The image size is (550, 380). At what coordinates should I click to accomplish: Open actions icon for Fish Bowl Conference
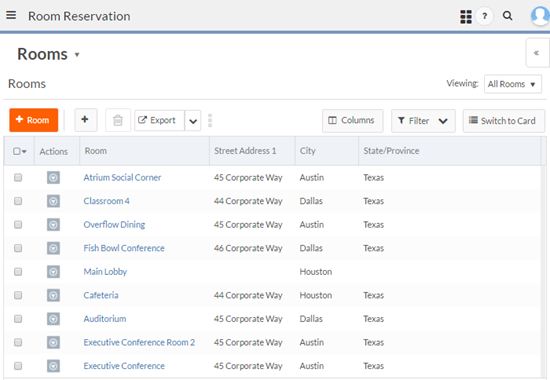(53, 248)
